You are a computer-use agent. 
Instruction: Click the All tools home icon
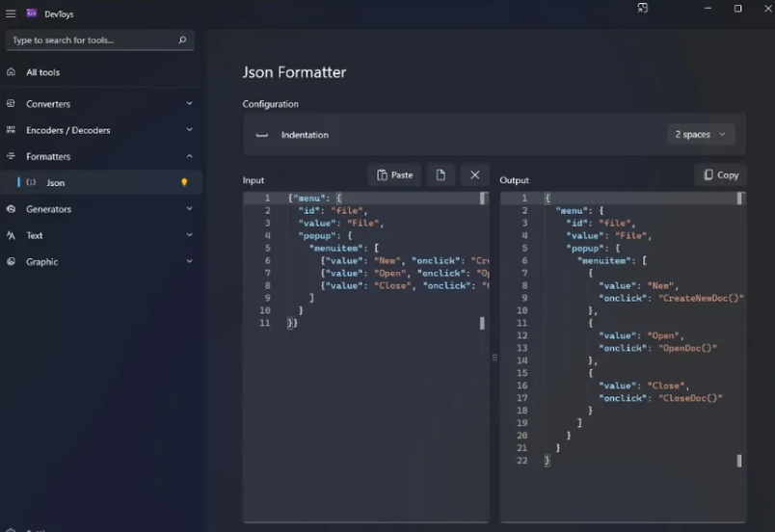coord(11,72)
